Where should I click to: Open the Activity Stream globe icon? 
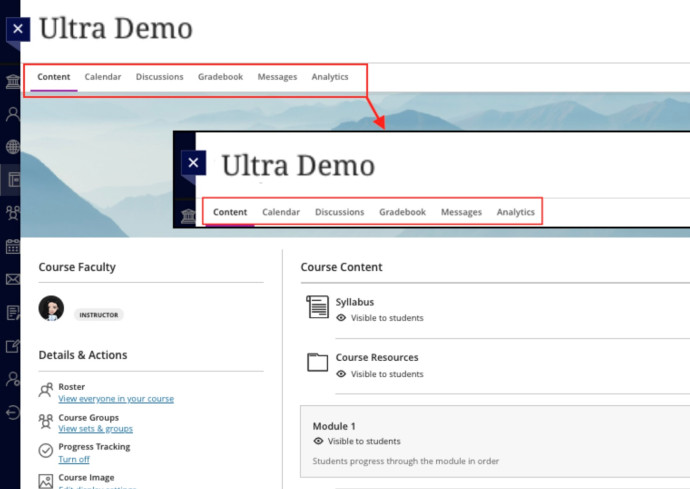click(13, 147)
